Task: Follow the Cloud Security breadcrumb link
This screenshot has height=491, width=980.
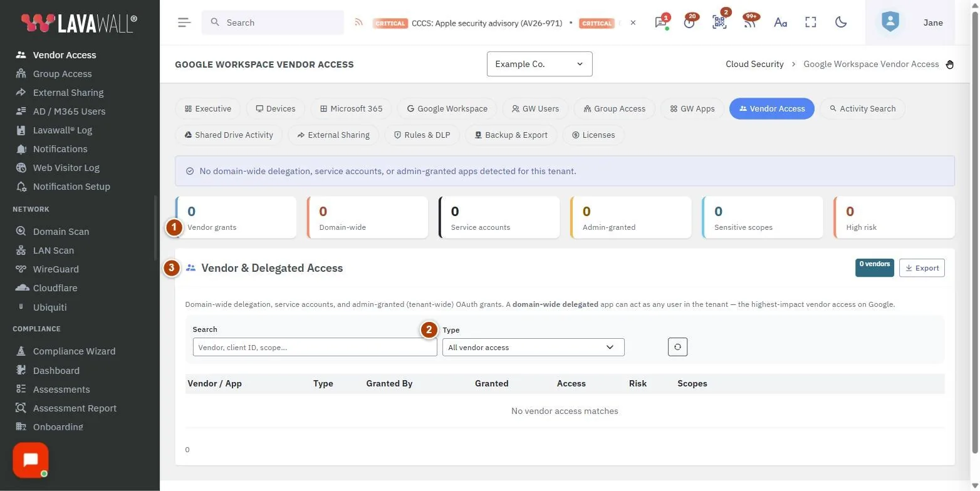Action: (754, 64)
